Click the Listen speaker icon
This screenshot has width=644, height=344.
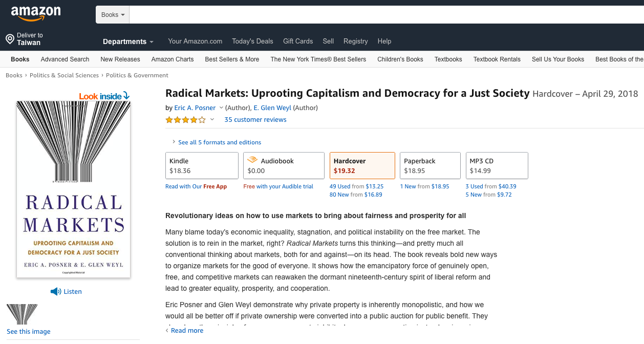[56, 292]
